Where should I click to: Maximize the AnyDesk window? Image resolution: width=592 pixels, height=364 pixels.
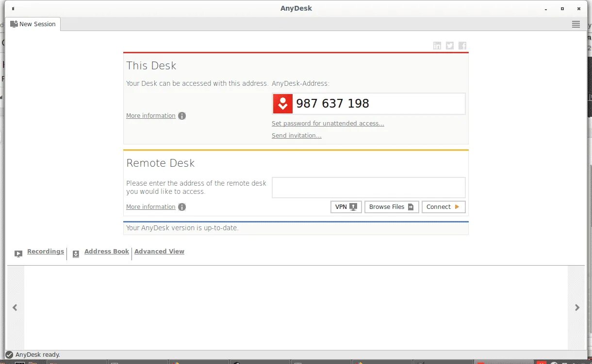(x=562, y=8)
